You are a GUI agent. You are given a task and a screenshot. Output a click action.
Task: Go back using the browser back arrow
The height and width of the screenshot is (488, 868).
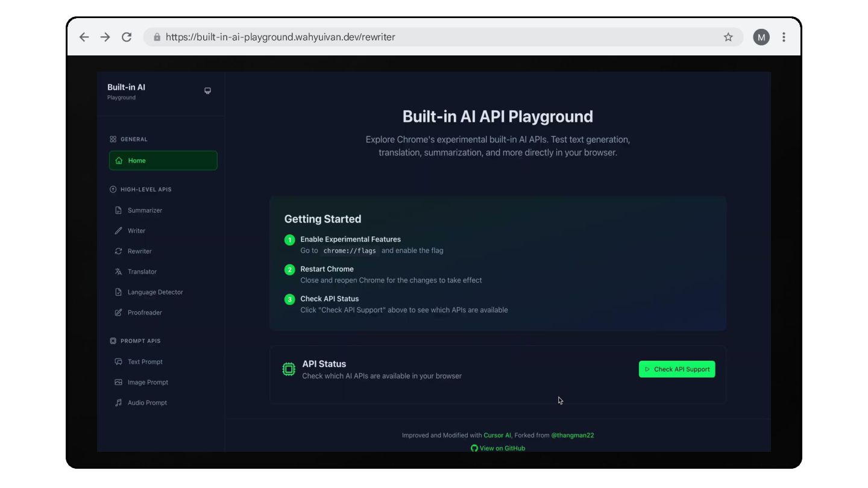click(84, 37)
